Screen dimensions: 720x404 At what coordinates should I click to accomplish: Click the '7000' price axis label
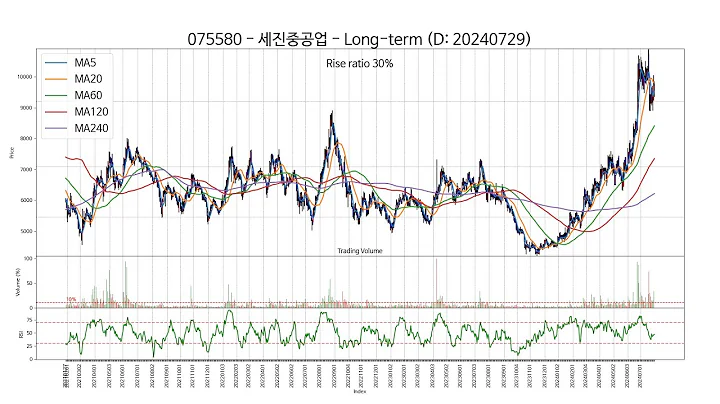click(x=26, y=169)
